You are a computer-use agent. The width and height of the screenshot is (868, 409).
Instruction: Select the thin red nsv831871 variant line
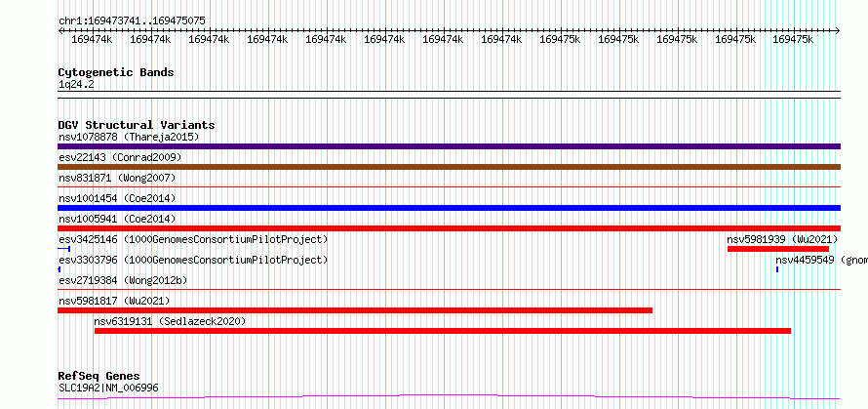coord(449,187)
